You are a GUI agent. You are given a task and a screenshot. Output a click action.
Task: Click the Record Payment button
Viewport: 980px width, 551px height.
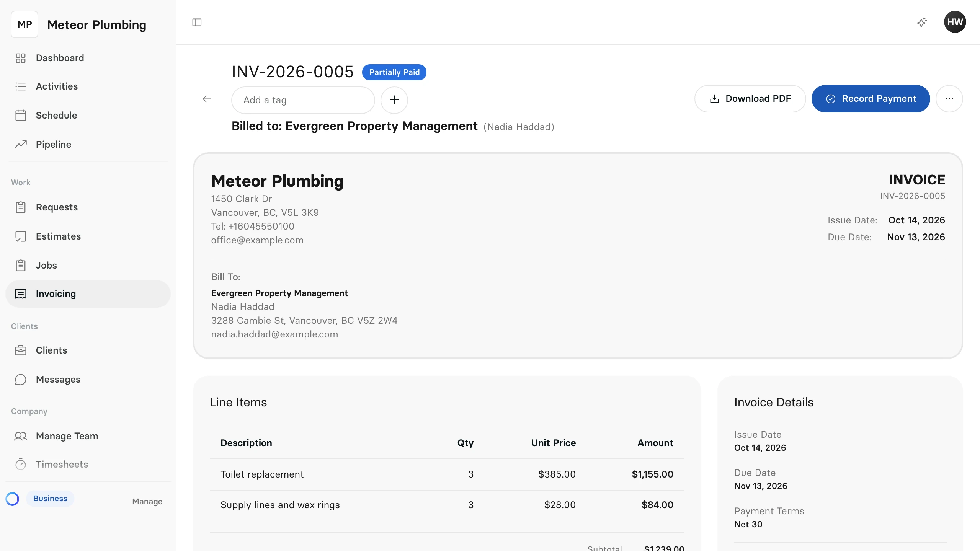click(871, 99)
